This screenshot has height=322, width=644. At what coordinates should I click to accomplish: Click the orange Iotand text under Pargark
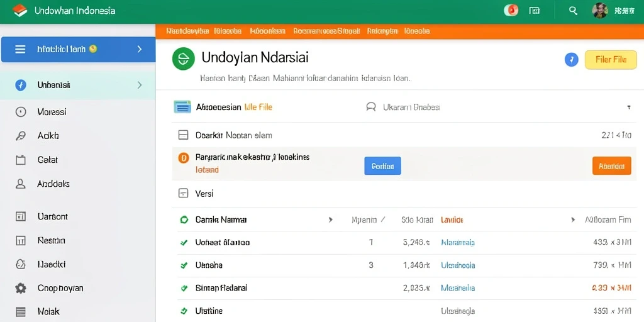click(207, 170)
